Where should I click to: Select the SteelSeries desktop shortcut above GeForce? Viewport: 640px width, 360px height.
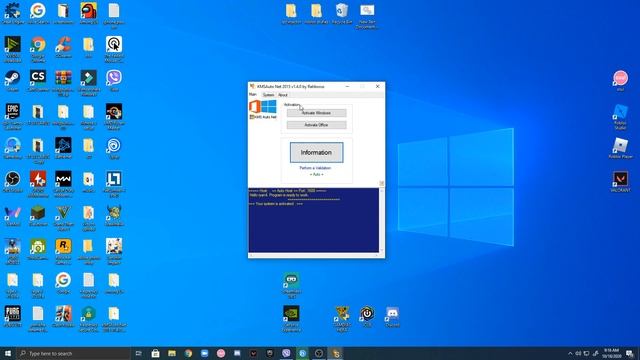coord(291,285)
